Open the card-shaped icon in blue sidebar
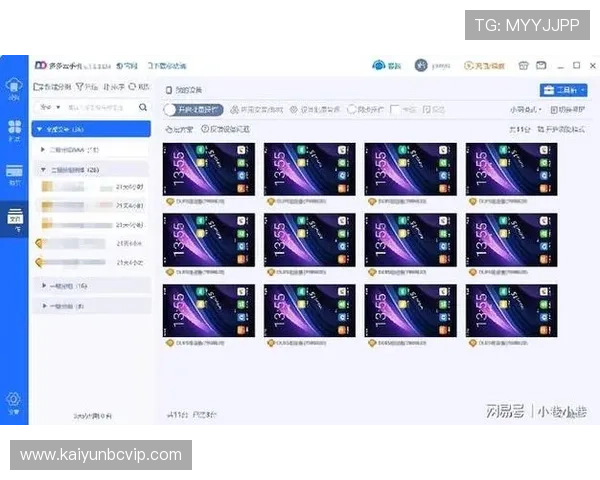600x480 pixels. (14, 171)
